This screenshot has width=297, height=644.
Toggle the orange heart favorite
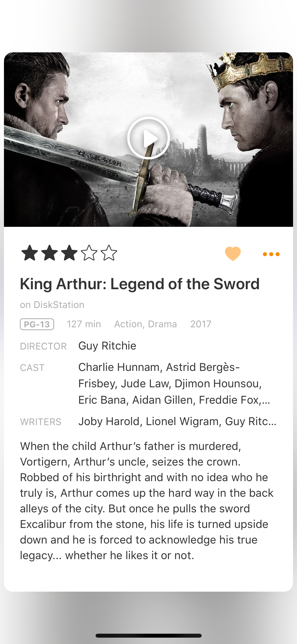(233, 254)
